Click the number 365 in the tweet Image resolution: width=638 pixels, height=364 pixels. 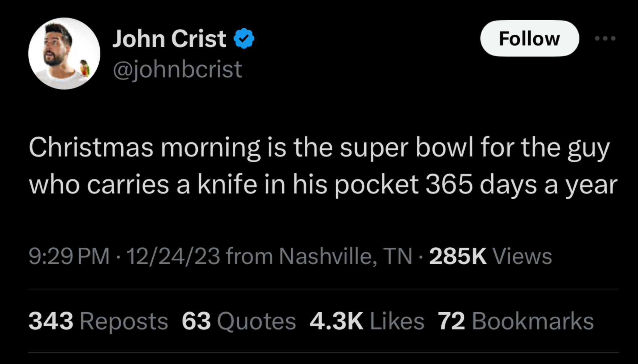pos(449,185)
